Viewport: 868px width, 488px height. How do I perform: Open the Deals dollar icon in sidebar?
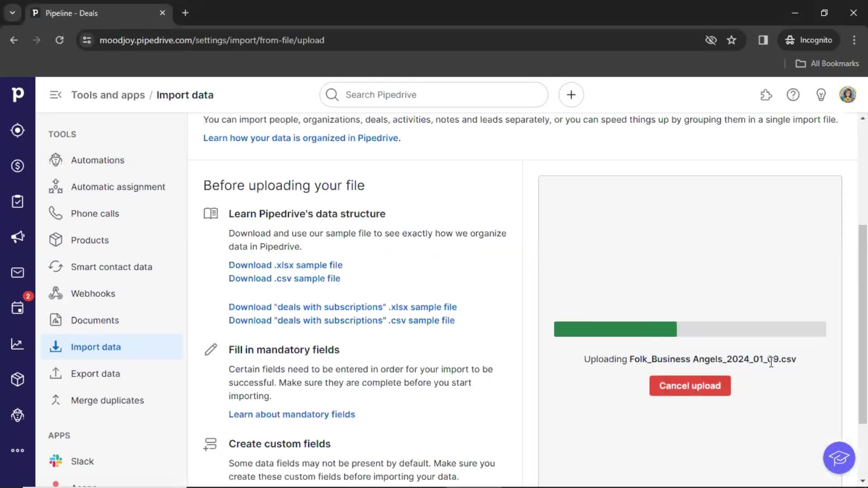pos(17,166)
